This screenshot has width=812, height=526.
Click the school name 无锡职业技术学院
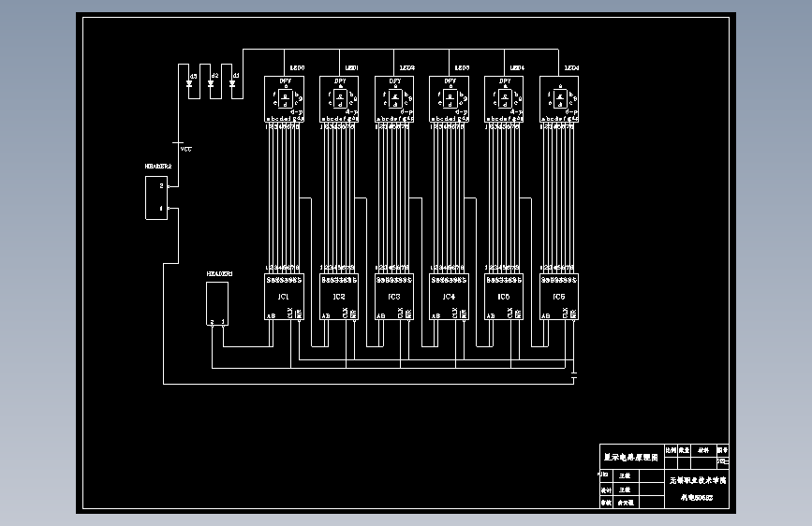[x=698, y=480]
